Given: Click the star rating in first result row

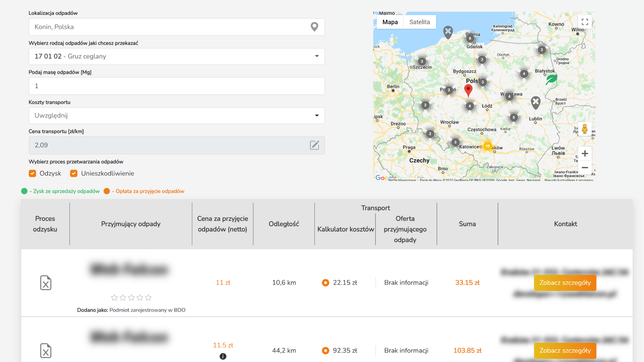Looking at the screenshot, I should click(131, 297).
